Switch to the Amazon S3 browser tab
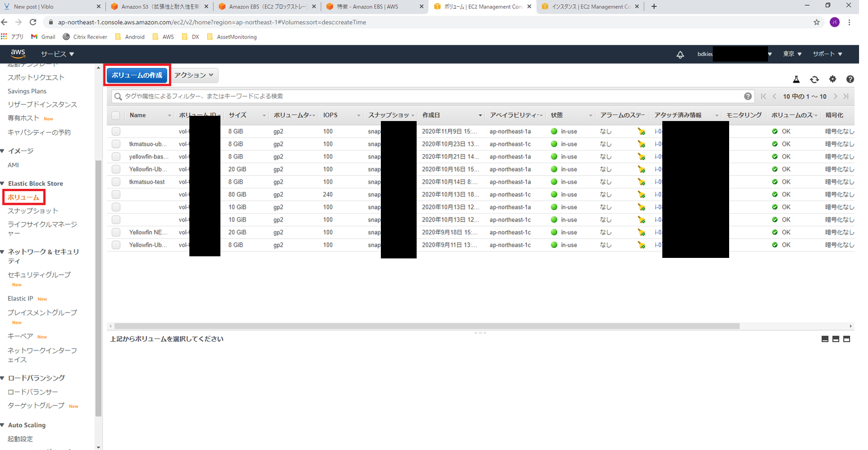This screenshot has width=868, height=450. click(159, 6)
